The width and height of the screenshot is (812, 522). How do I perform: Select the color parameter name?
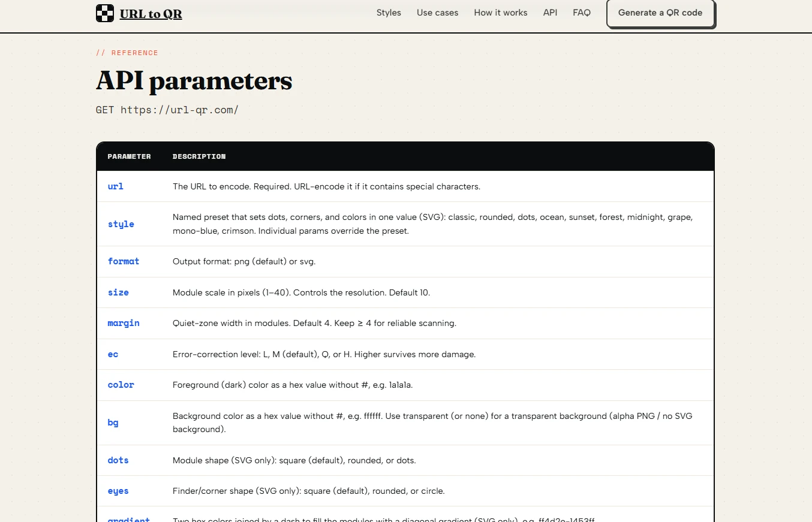click(x=121, y=385)
